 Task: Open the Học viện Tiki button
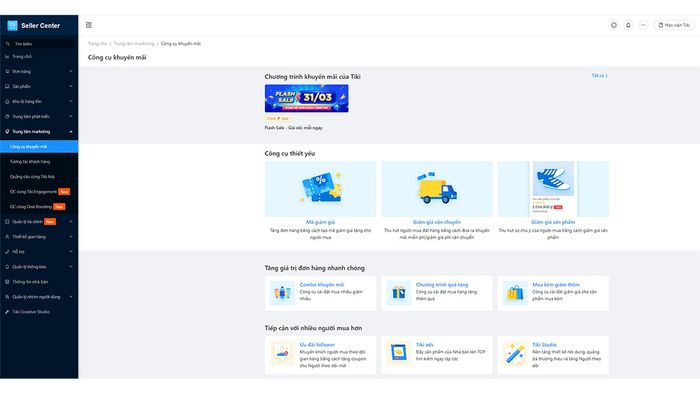[674, 25]
